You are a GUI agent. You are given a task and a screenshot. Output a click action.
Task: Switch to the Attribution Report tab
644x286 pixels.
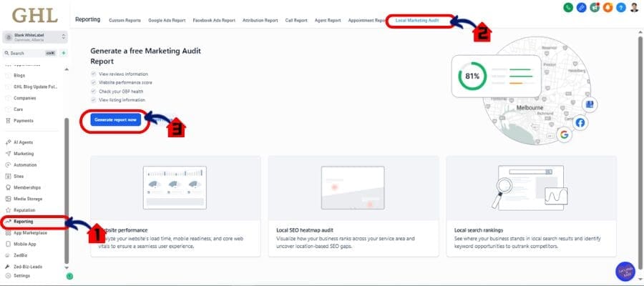(x=260, y=20)
